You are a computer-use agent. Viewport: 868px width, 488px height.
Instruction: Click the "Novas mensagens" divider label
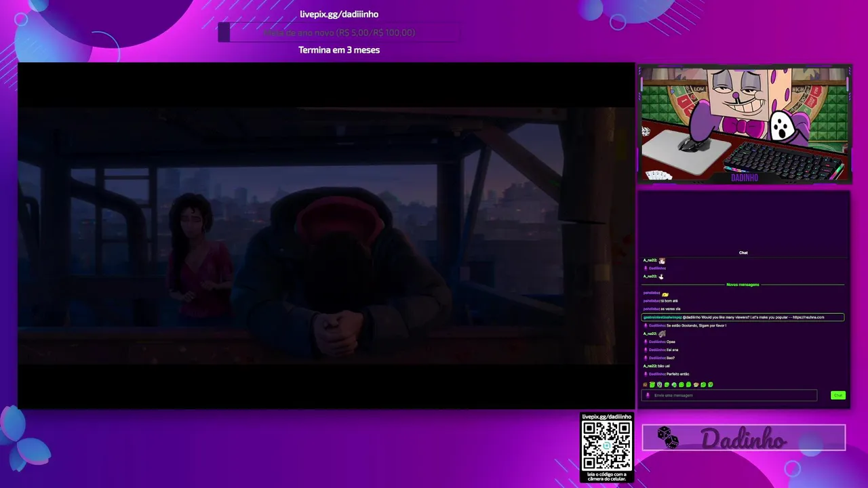pyautogui.click(x=743, y=285)
